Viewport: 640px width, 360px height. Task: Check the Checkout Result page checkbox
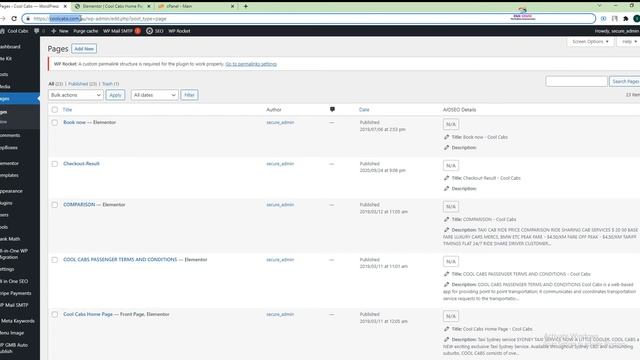(55, 164)
